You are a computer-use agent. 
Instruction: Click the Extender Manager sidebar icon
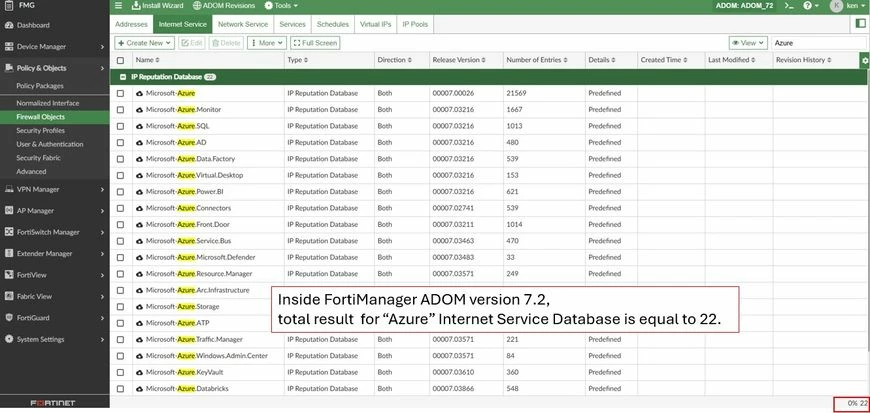pyautogui.click(x=9, y=253)
